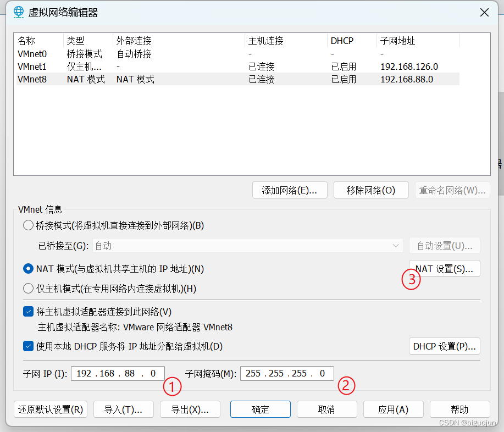Click 重命名网络(W)... button
The image size is (504, 432).
coord(452,190)
